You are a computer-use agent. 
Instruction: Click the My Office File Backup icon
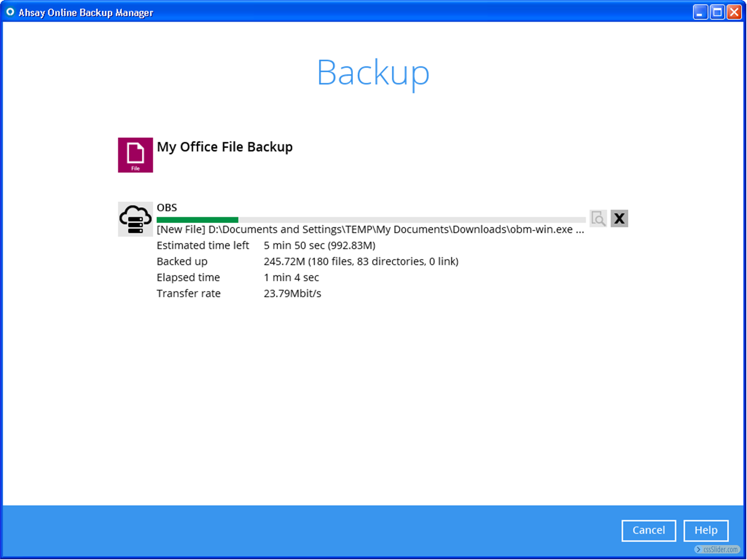pos(135,155)
